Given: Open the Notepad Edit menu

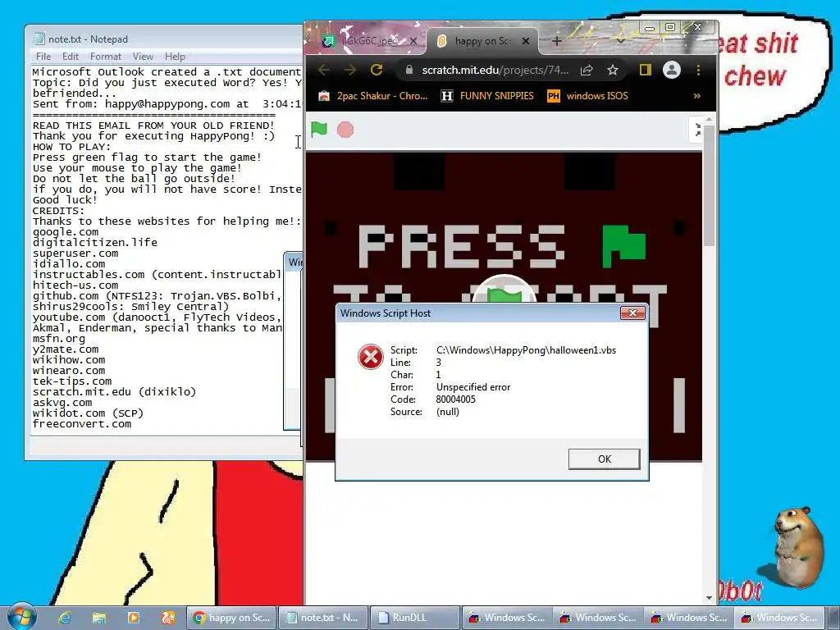Looking at the screenshot, I should (x=71, y=57).
